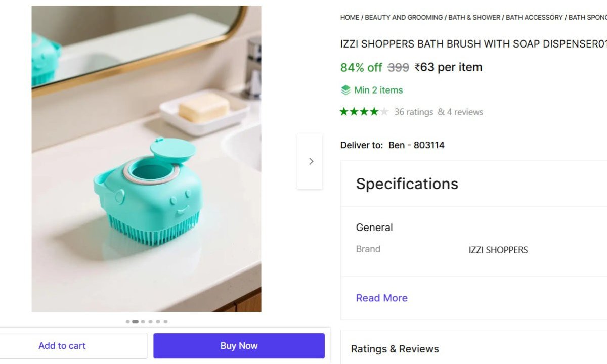Viewport: 607px width, 364px height.
Task: Click the bath brush product image
Action: point(146,158)
